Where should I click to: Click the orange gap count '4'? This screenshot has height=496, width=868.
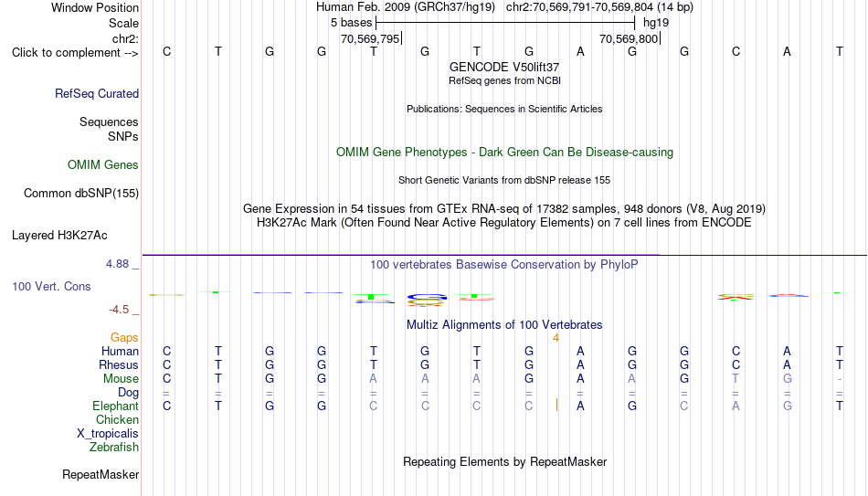coord(556,338)
